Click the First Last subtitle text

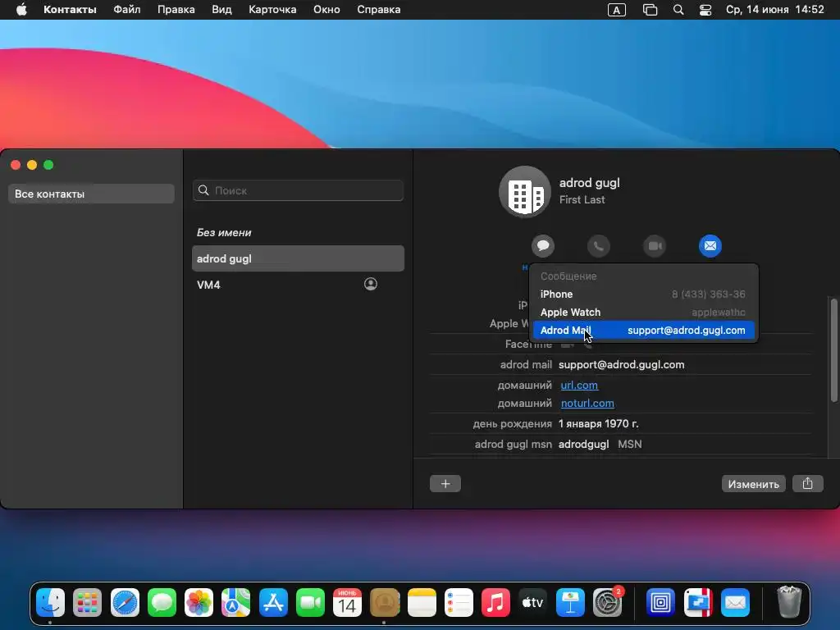click(582, 199)
